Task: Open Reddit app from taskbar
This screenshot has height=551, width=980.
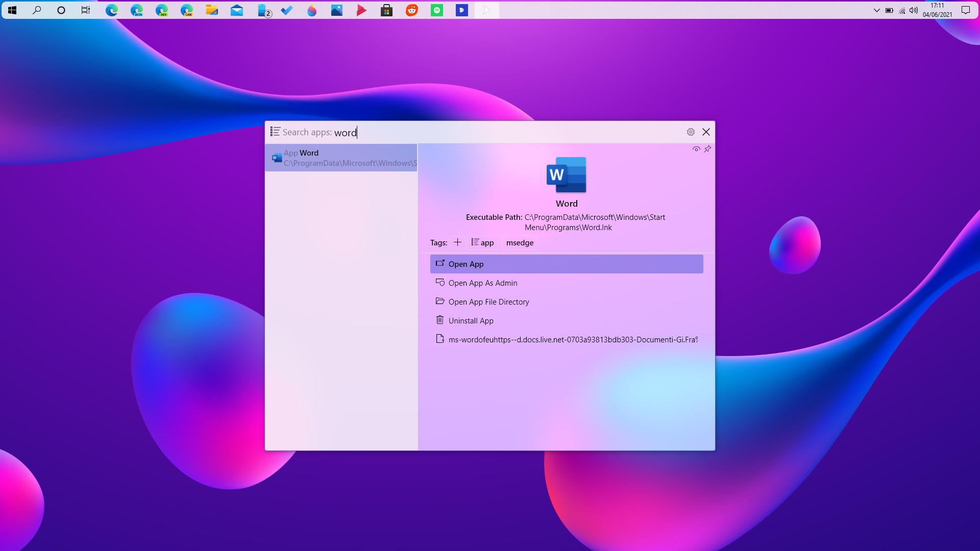Action: click(x=412, y=10)
